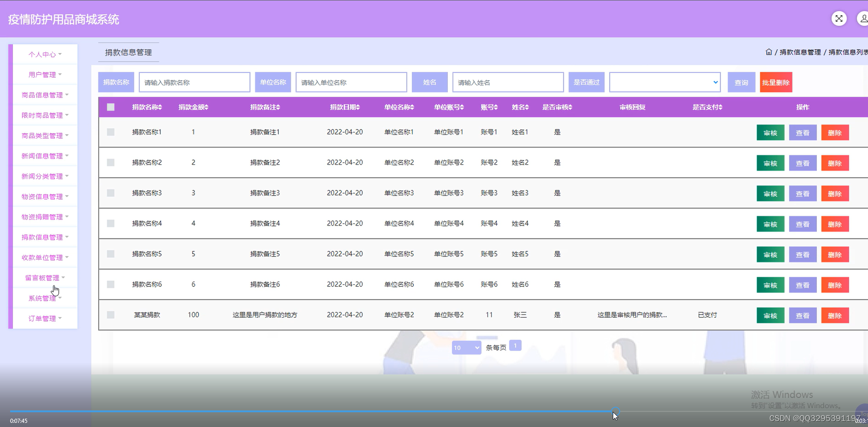Click 审核 for 捐款名称1 row

point(770,133)
